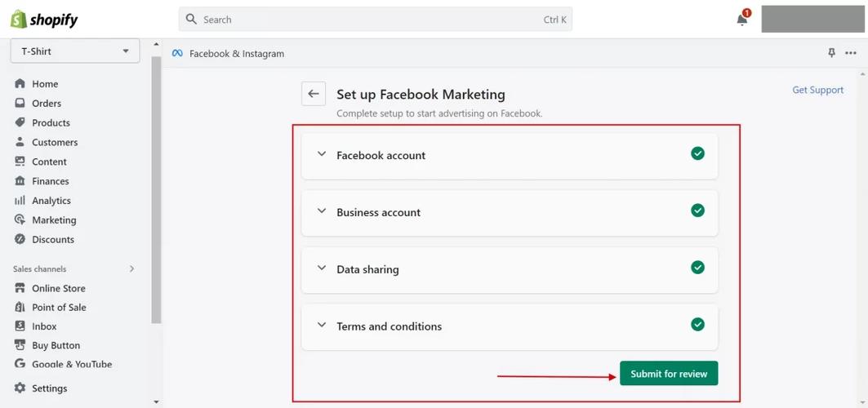The image size is (868, 408).
Task: Open the Buy Button channel
Action: [56, 345]
